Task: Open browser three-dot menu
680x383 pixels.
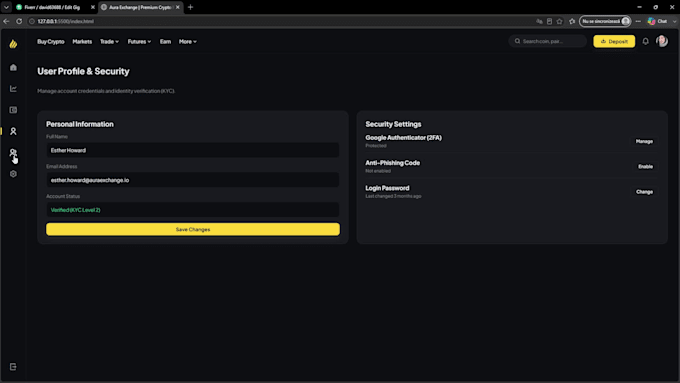Action: (638, 21)
